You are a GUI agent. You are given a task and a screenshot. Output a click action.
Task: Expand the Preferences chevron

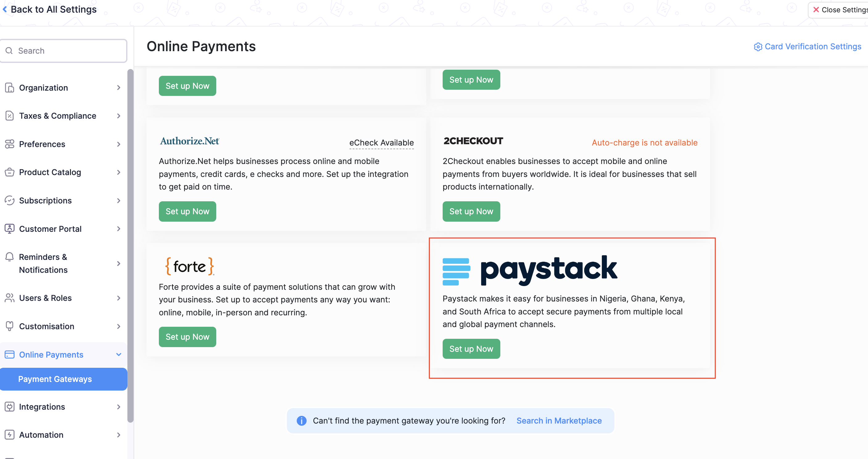[x=119, y=144]
